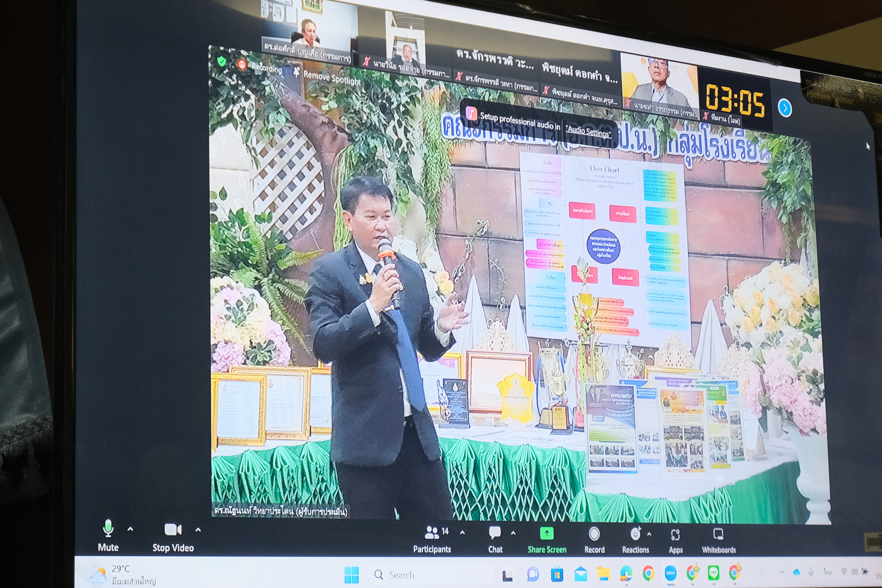The width and height of the screenshot is (882, 588).
Task: Start Share Screen
Action: click(547, 540)
